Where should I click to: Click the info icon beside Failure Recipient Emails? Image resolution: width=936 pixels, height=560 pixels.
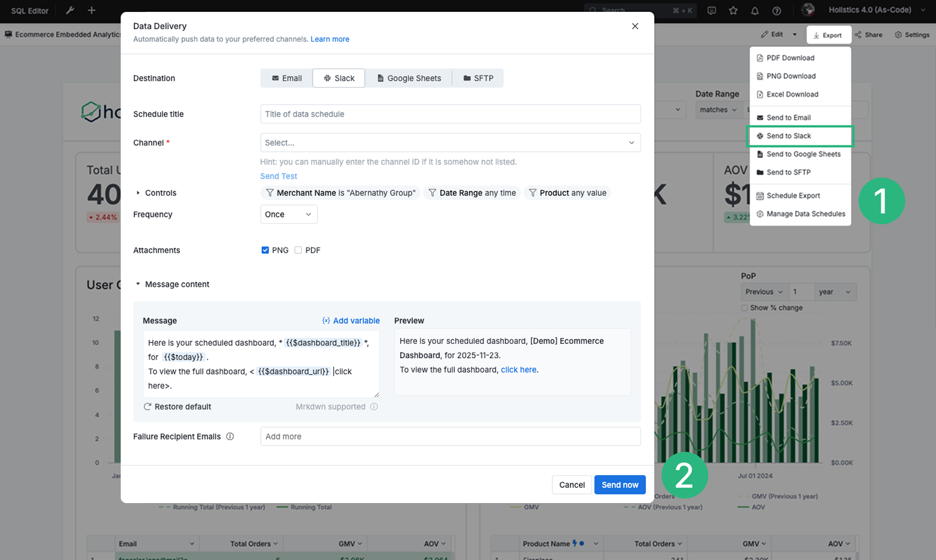(230, 437)
